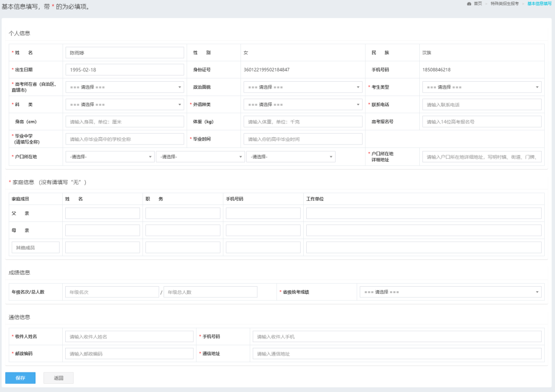Click the 女 gender value

click(246, 53)
